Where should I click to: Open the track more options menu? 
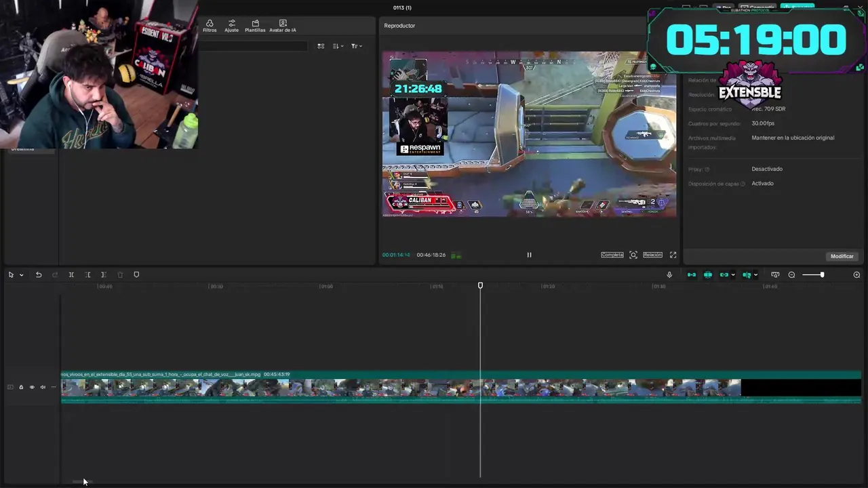tap(54, 387)
